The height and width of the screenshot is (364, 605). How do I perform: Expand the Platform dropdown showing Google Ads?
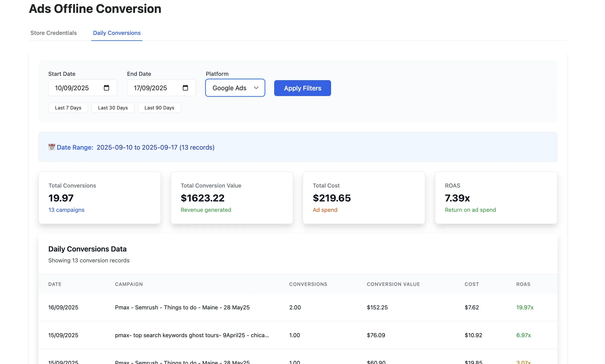(235, 88)
